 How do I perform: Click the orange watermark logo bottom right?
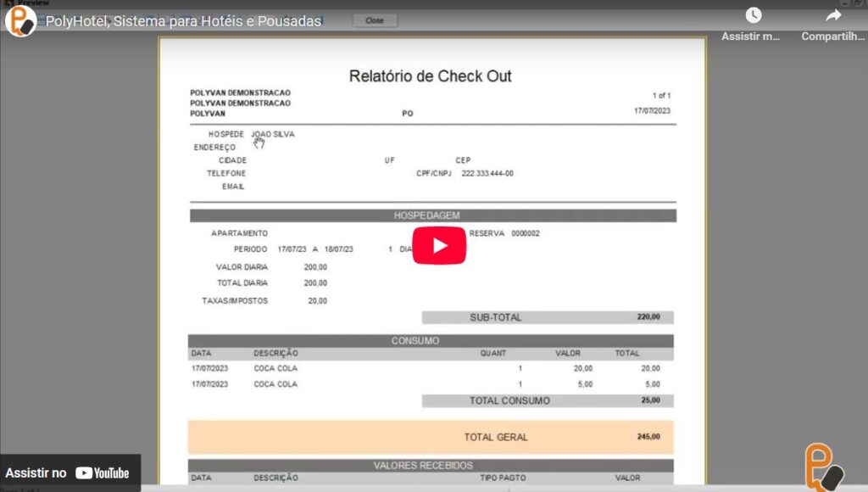pyautogui.click(x=823, y=466)
